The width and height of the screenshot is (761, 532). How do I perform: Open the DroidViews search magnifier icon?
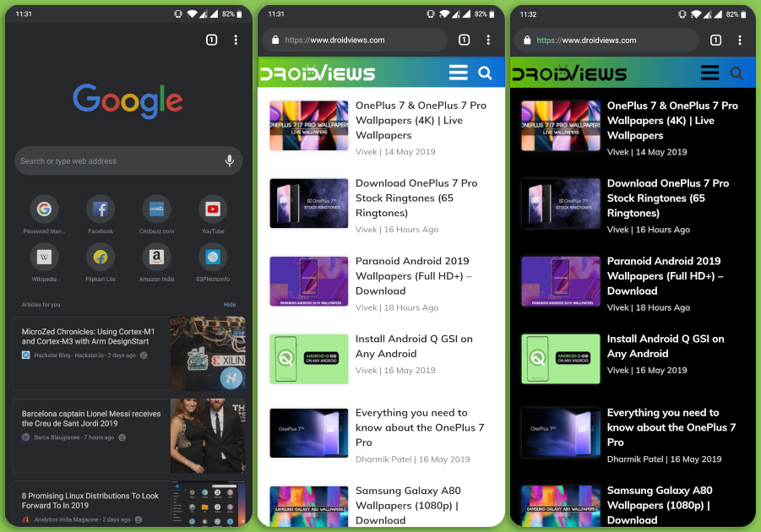point(485,73)
